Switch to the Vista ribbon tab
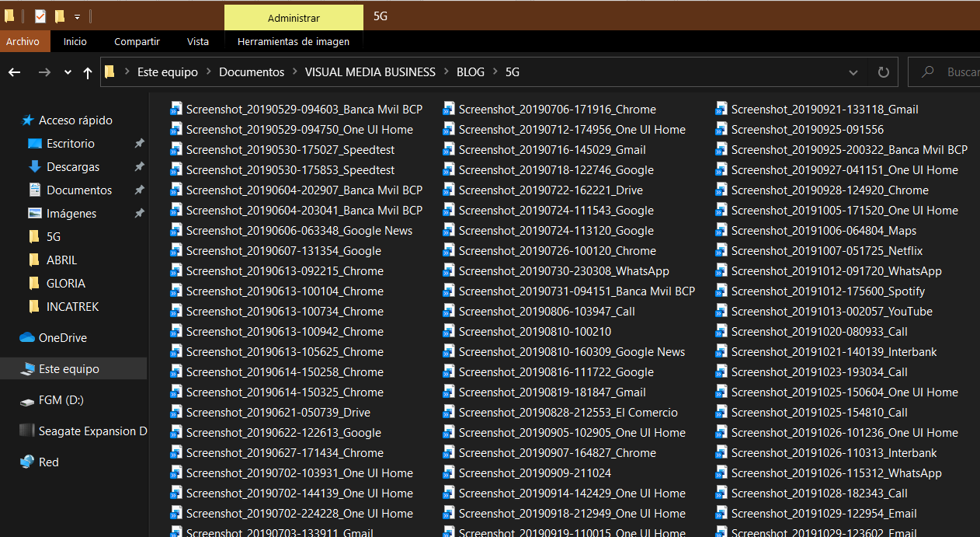980x537 pixels. [197, 42]
